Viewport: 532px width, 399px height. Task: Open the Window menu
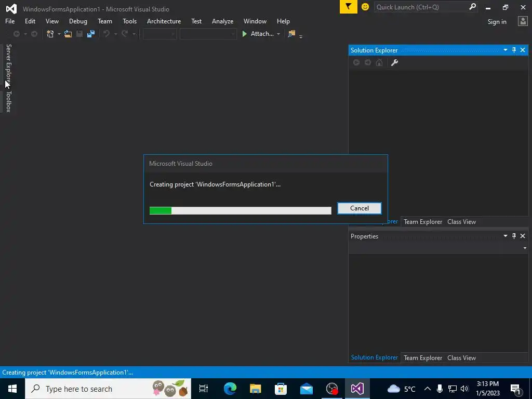(x=255, y=21)
